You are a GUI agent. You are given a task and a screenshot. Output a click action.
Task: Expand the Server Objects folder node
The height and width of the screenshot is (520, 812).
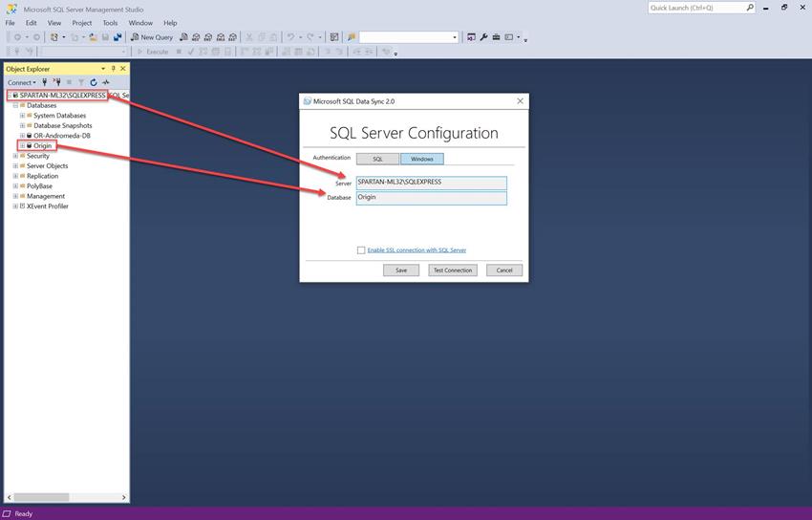(15, 165)
